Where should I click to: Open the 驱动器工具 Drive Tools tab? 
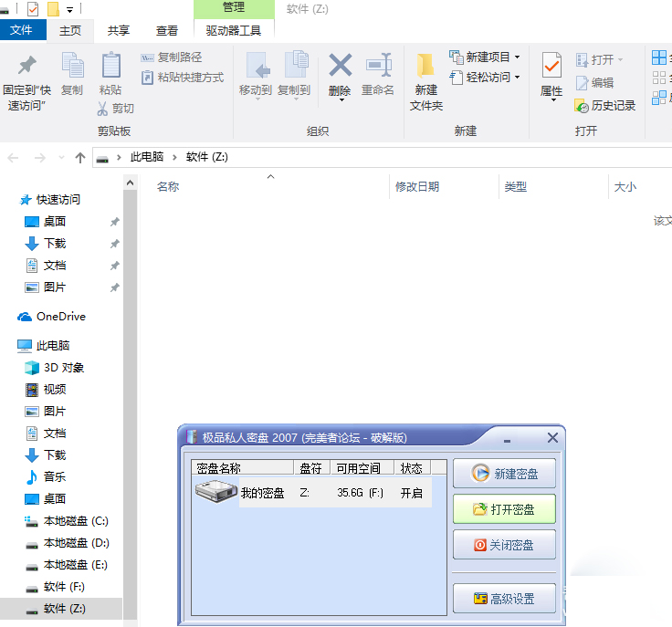[x=234, y=30]
